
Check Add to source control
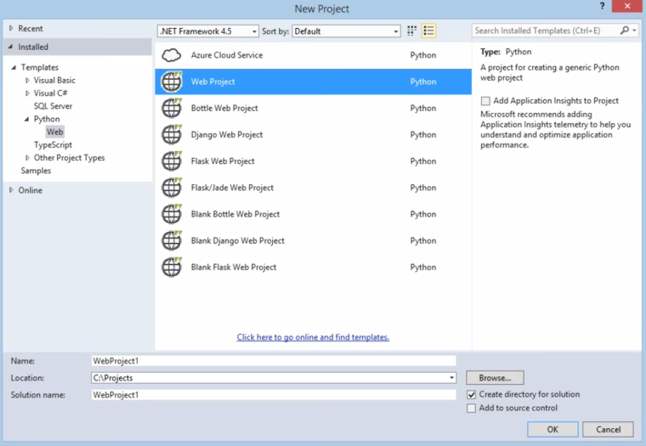pyautogui.click(x=471, y=408)
